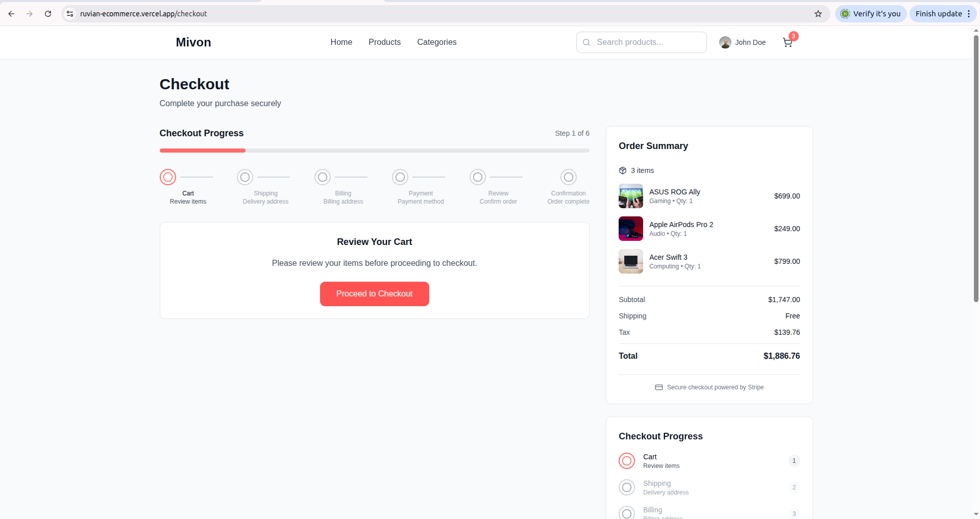Open Chrome's three-dot menu
Image resolution: width=980 pixels, height=519 pixels.
click(969, 14)
